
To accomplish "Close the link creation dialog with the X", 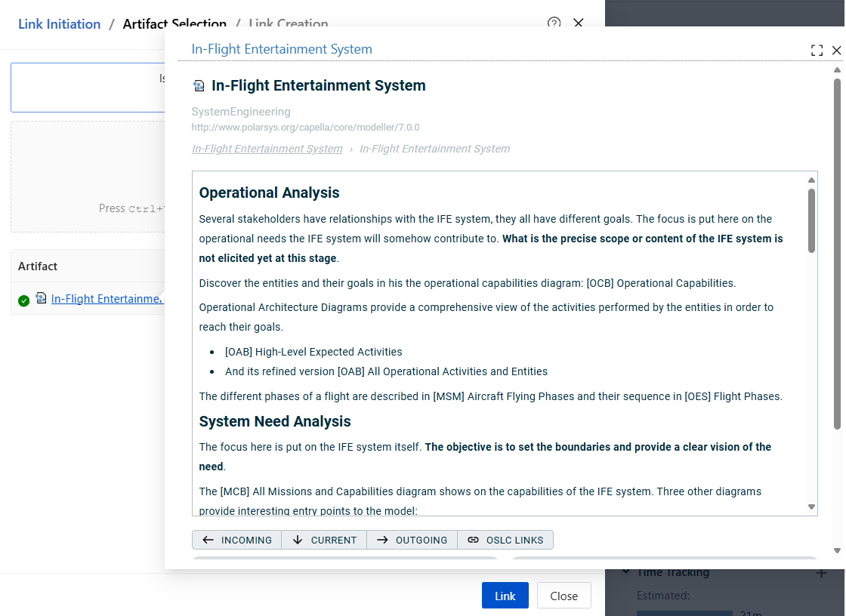I will (579, 23).
